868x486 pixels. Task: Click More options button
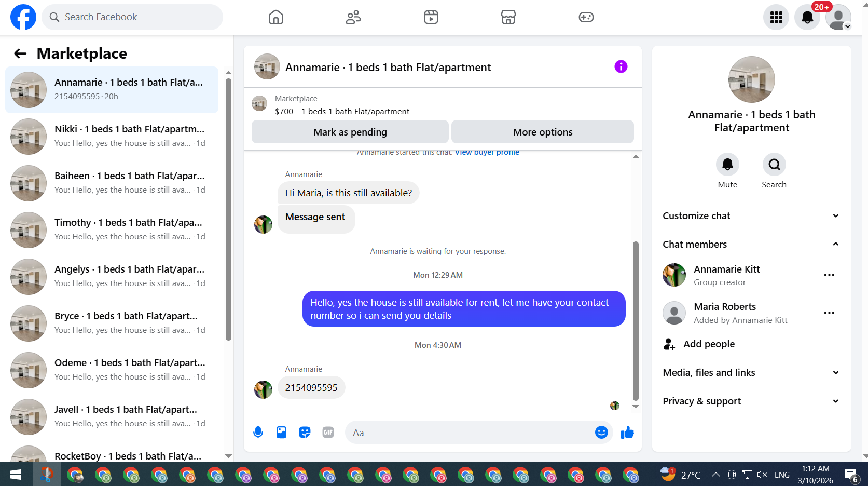pyautogui.click(x=543, y=132)
